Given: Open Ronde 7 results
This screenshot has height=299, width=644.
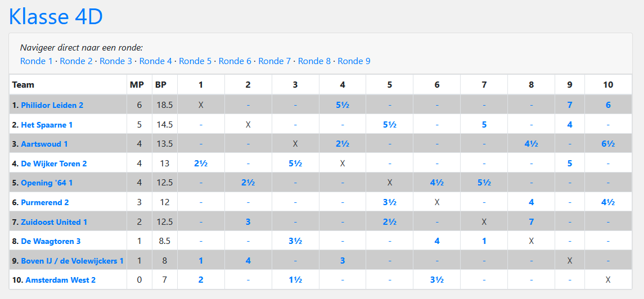Looking at the screenshot, I should point(274,61).
